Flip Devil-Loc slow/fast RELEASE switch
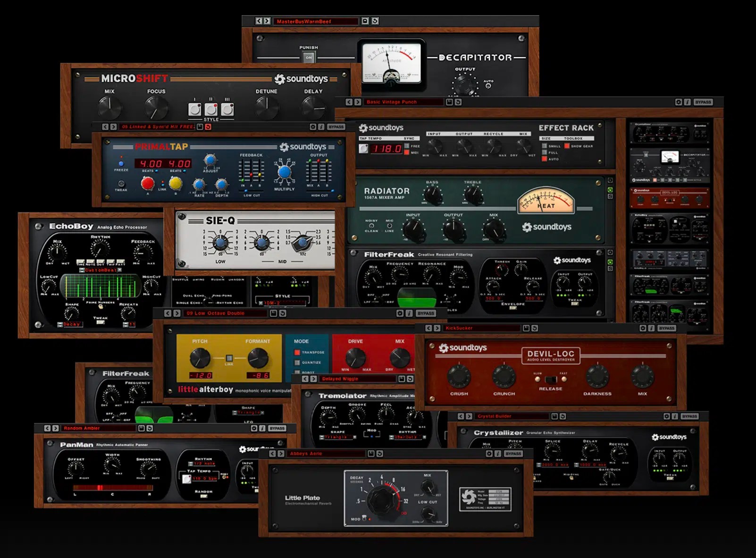 coord(551,379)
